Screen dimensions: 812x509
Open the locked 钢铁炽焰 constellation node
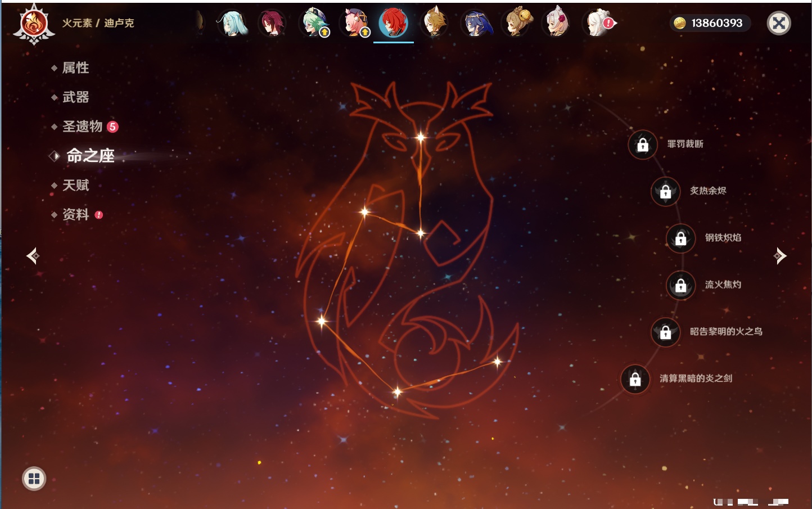pyautogui.click(x=680, y=238)
